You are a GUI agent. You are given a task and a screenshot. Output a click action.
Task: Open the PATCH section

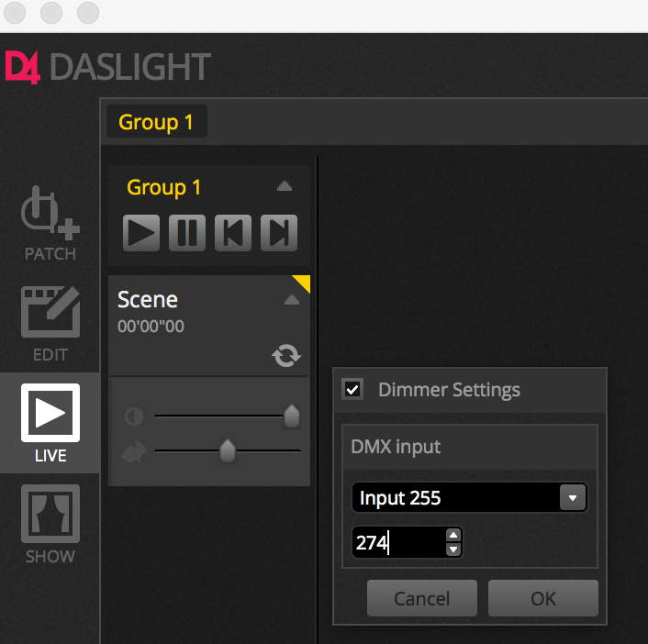pos(50,224)
